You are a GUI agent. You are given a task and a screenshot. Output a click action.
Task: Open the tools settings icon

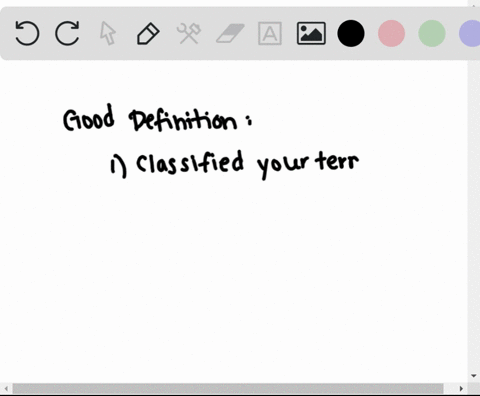coord(189,33)
